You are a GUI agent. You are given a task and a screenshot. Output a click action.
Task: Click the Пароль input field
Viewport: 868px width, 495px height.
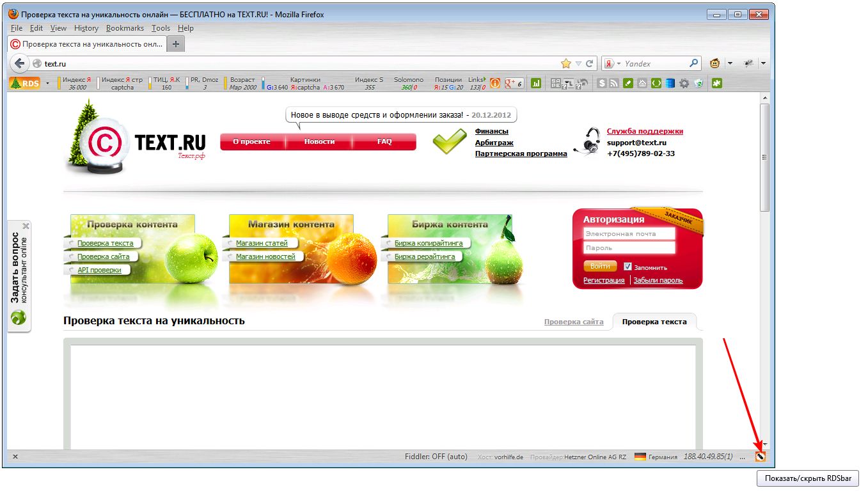pyautogui.click(x=629, y=248)
